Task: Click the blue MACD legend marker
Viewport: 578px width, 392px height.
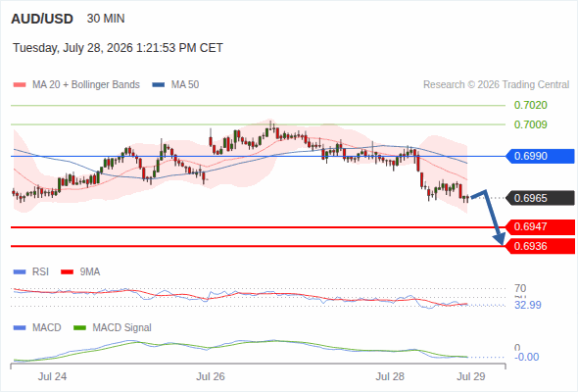Action: coord(20,328)
